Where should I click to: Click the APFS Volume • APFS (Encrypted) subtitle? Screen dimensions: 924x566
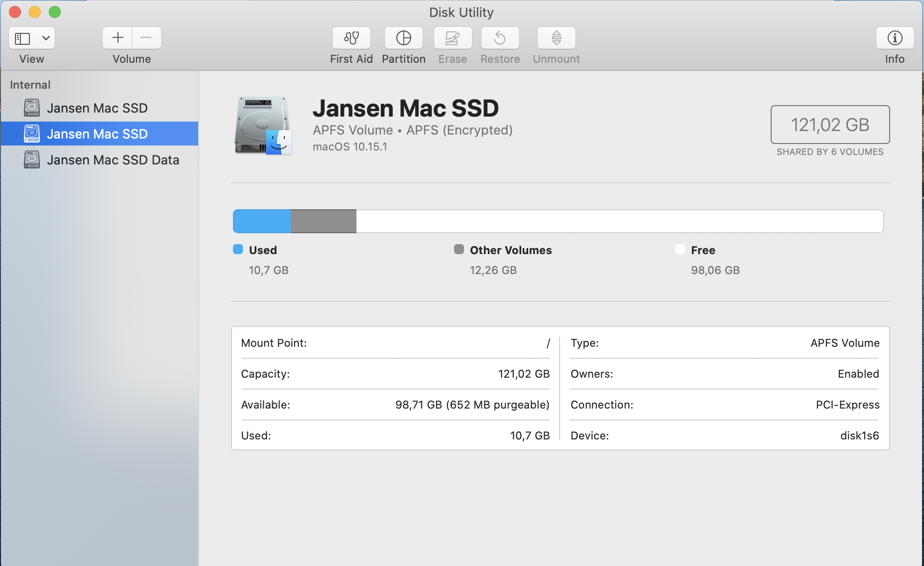click(x=413, y=130)
